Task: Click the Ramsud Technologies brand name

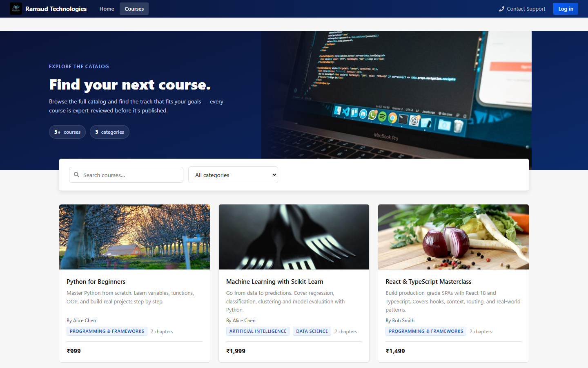Action: point(56,9)
